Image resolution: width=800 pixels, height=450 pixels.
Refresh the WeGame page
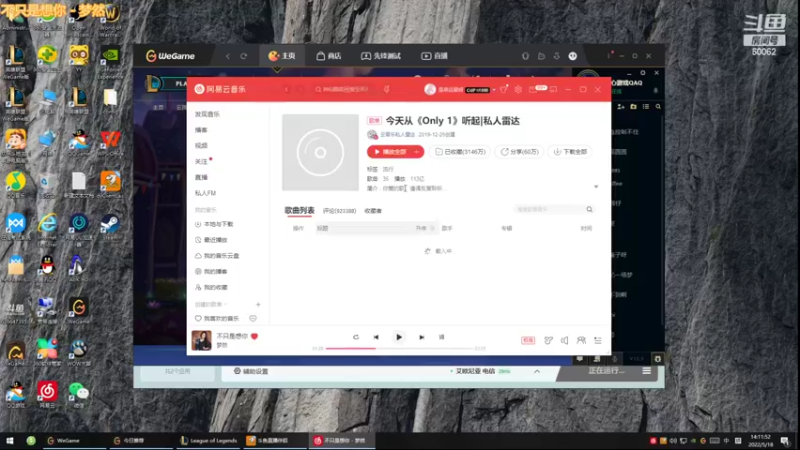coord(244,56)
